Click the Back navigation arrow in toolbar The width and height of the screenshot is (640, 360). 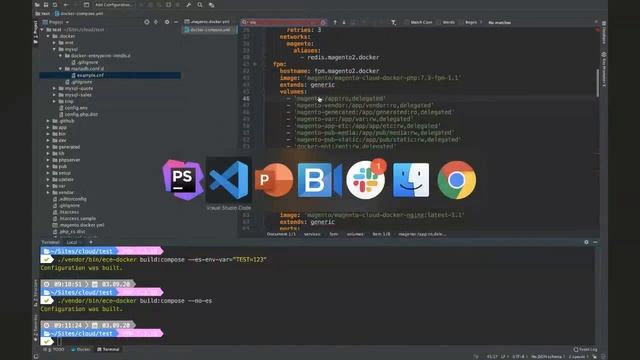[x=66, y=5]
